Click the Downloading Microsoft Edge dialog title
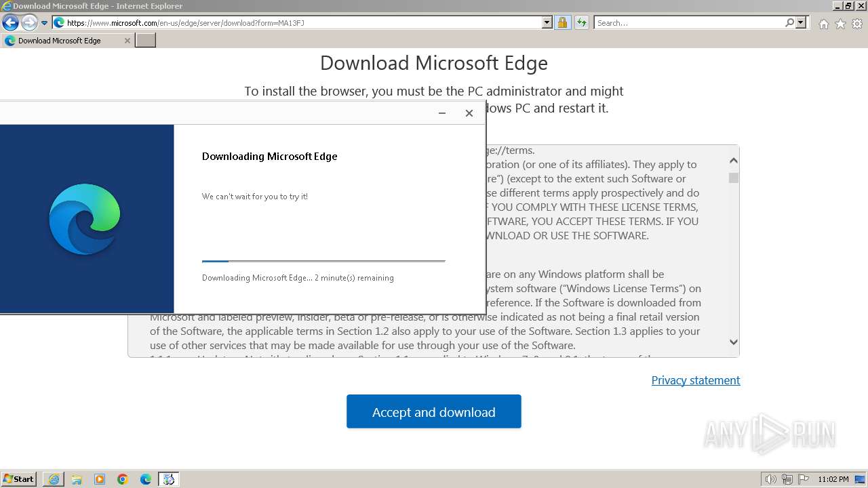 tap(269, 157)
